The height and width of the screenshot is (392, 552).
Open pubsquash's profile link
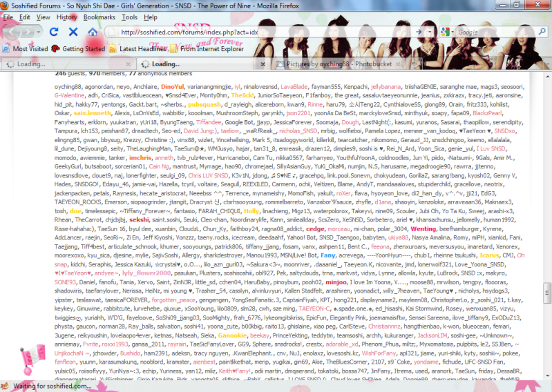(x=204, y=104)
